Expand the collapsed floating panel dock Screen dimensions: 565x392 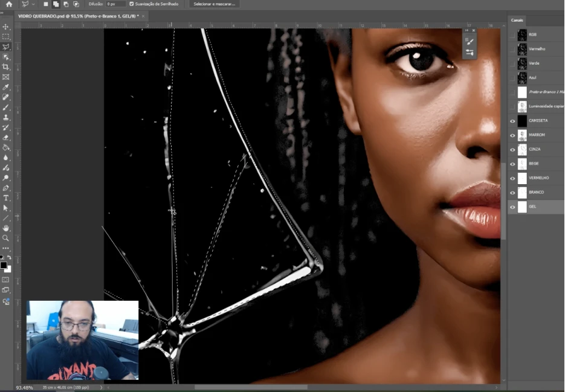467,30
